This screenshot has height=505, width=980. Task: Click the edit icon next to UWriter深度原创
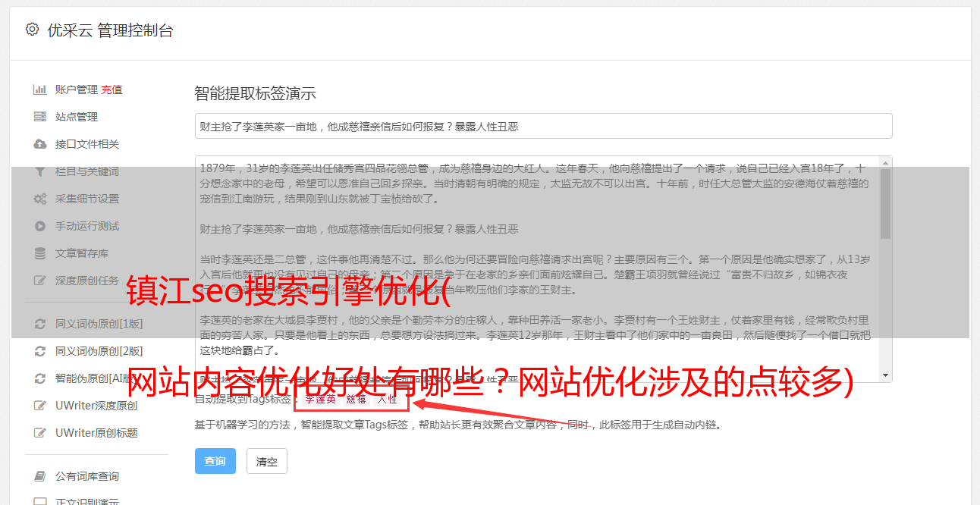click(x=40, y=406)
